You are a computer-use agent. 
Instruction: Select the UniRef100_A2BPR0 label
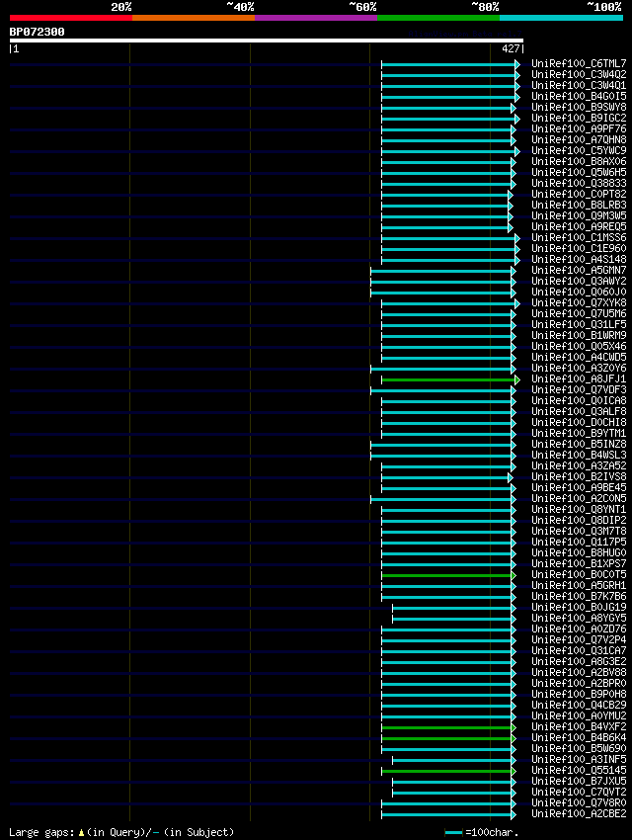[x=579, y=684]
